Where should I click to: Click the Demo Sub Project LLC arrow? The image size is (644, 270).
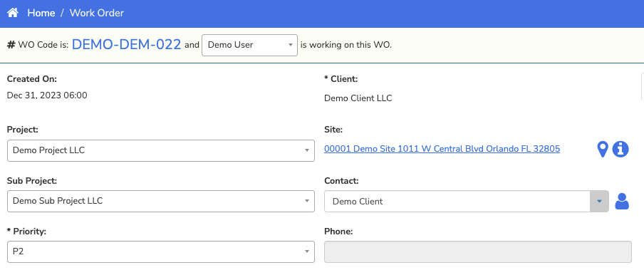click(x=306, y=201)
